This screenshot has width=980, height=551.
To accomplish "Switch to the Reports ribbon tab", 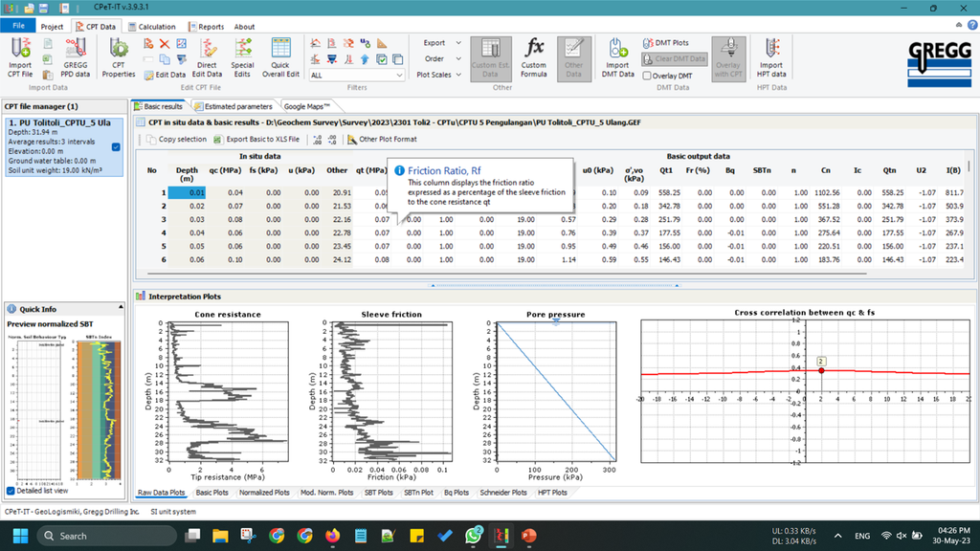I will click(207, 26).
